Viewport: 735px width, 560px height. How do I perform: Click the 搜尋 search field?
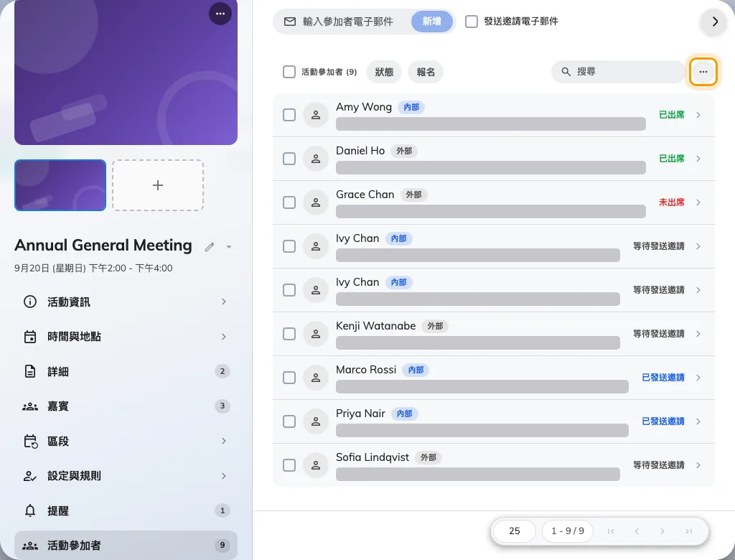(x=618, y=72)
